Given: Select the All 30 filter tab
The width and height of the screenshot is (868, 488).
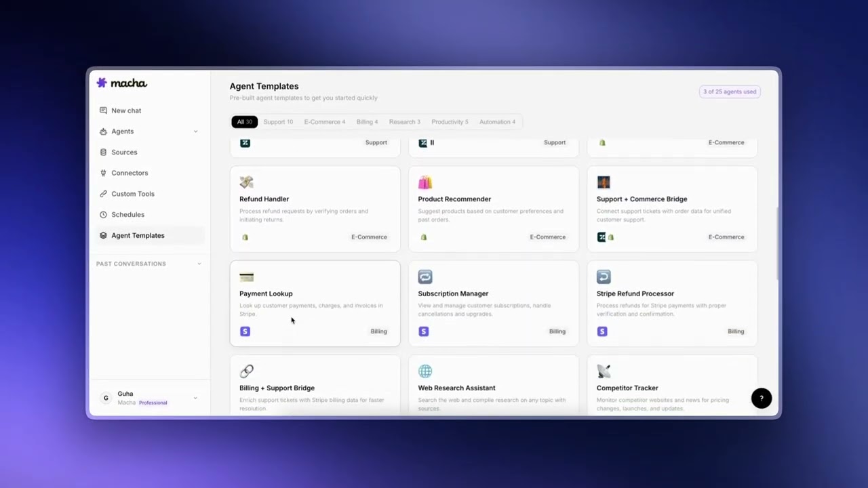Looking at the screenshot, I should click(x=244, y=122).
